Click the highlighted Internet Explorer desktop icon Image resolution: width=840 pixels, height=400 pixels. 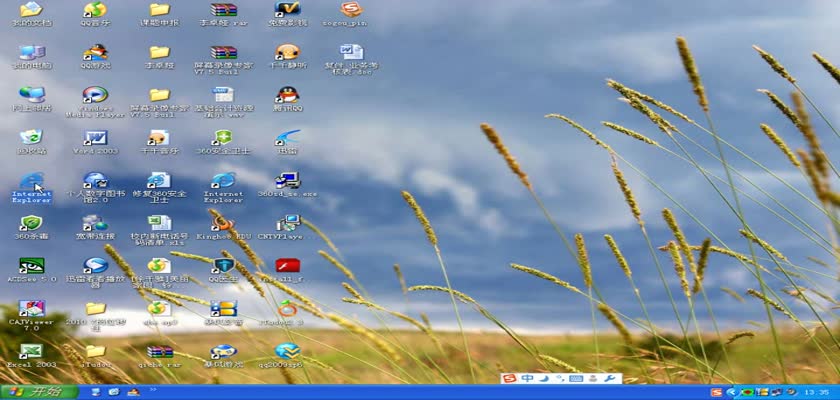[32, 187]
